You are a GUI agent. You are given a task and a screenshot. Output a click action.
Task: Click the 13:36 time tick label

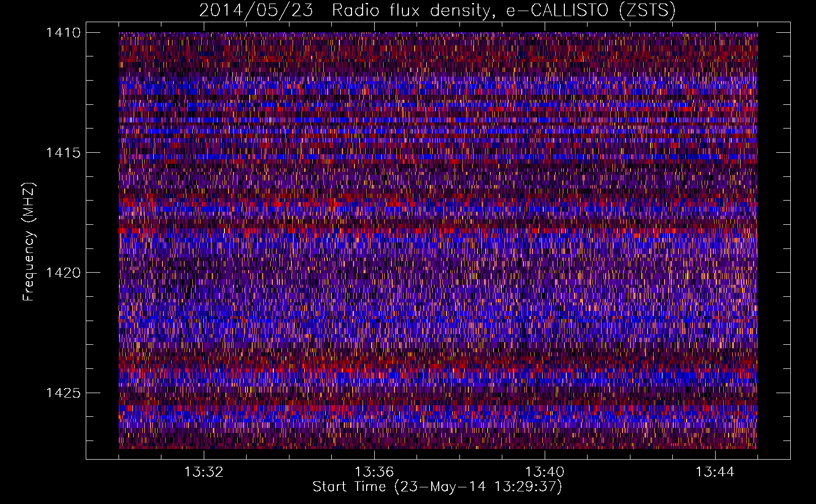(x=374, y=472)
